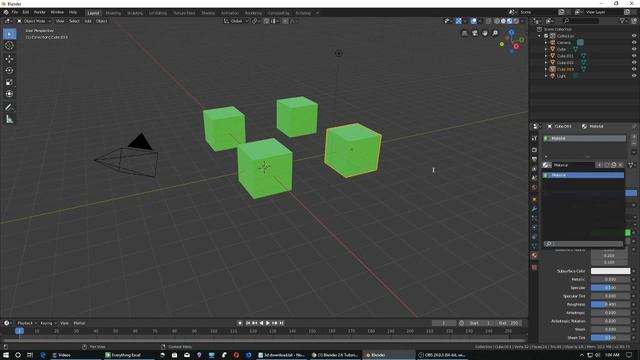640x360 pixels.
Task: Open the editor type dropdown in viewport header
Action: coord(8,21)
